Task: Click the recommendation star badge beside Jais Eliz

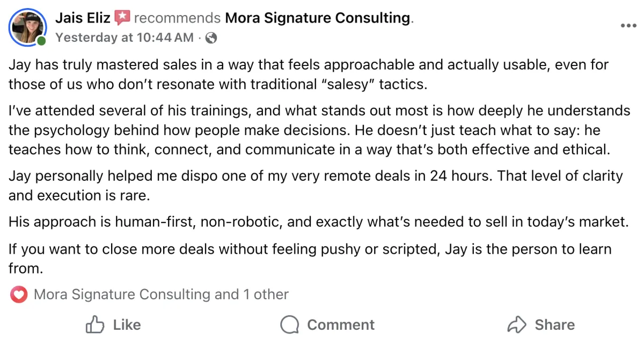Action: 122,18
